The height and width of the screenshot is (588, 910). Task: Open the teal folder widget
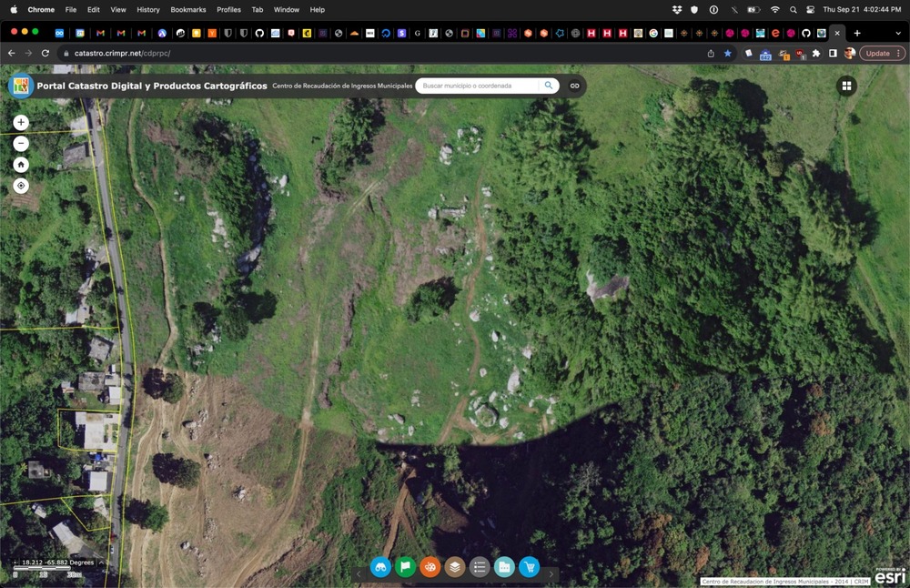click(x=504, y=567)
